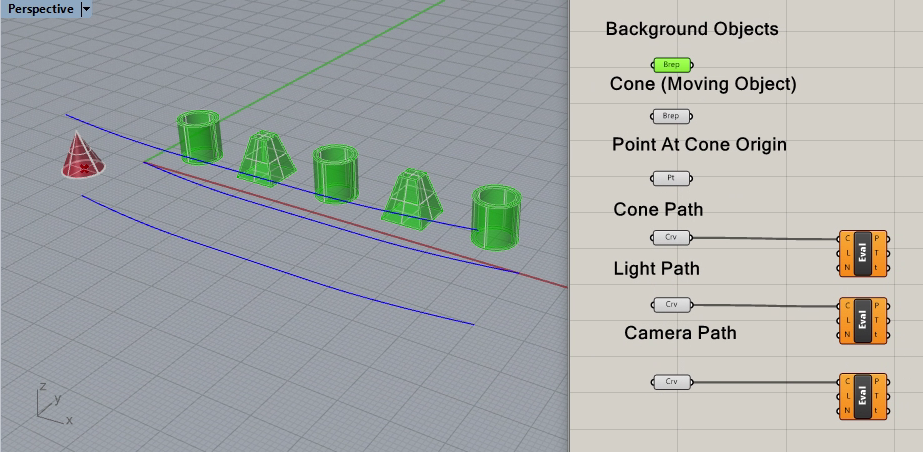Select the right green truncated pyramid

pos(411,198)
